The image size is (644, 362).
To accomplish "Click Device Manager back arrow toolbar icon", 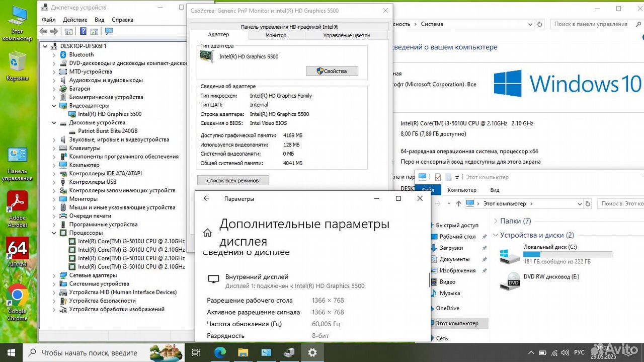I will [x=43, y=31].
